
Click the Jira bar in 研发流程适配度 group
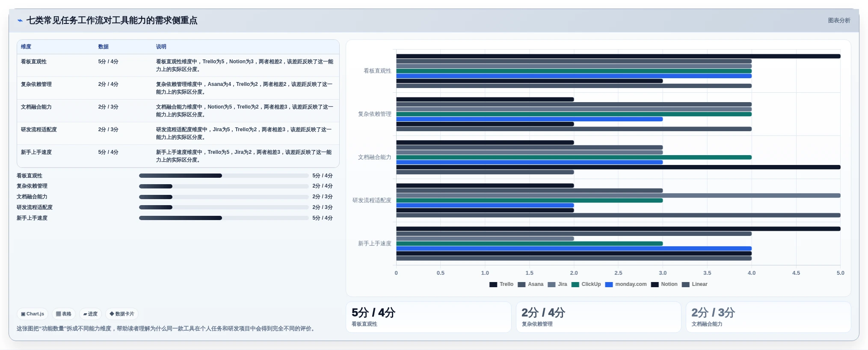coord(618,195)
